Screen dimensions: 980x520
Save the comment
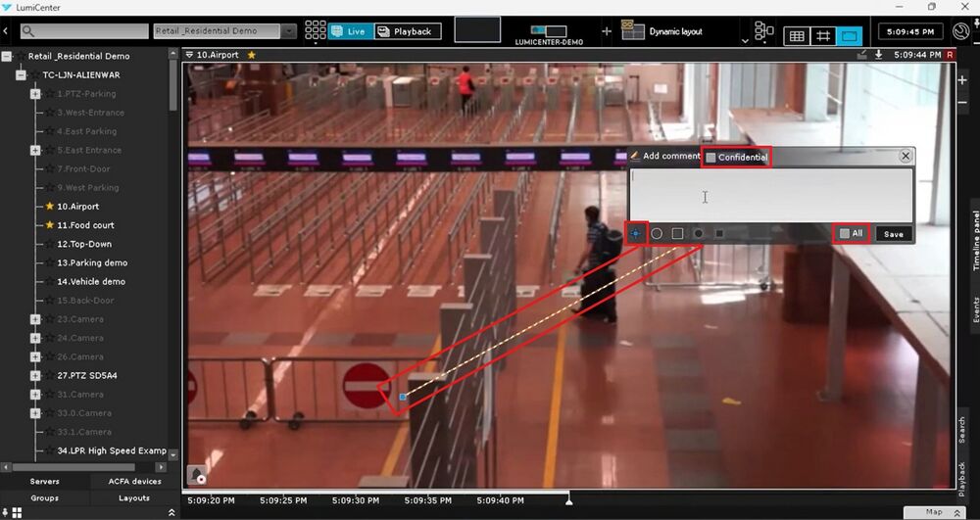[893, 234]
